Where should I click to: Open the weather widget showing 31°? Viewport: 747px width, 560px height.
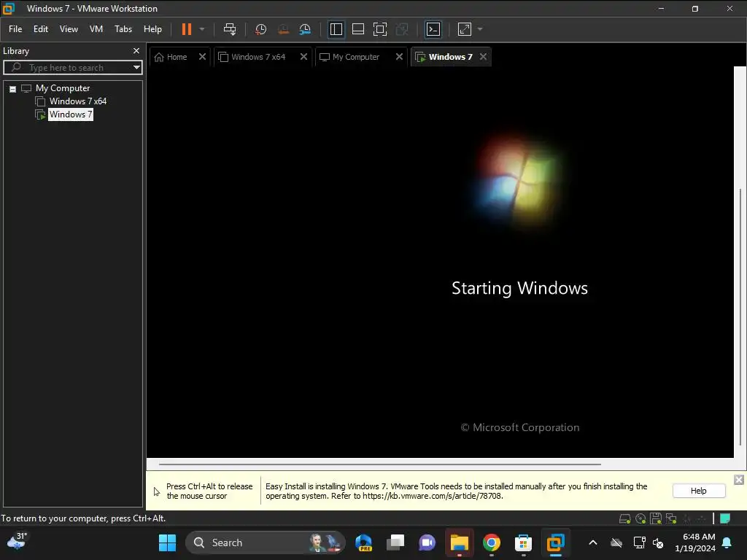[18, 542]
